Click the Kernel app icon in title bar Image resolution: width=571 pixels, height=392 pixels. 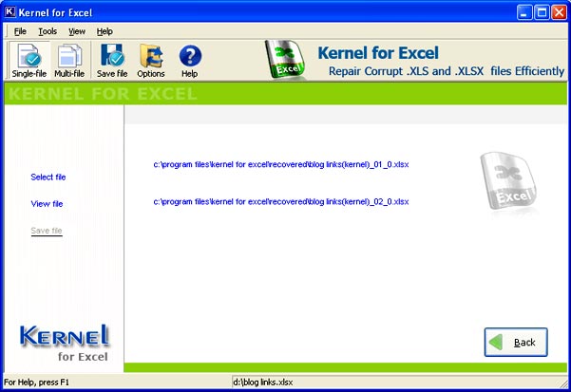10,12
